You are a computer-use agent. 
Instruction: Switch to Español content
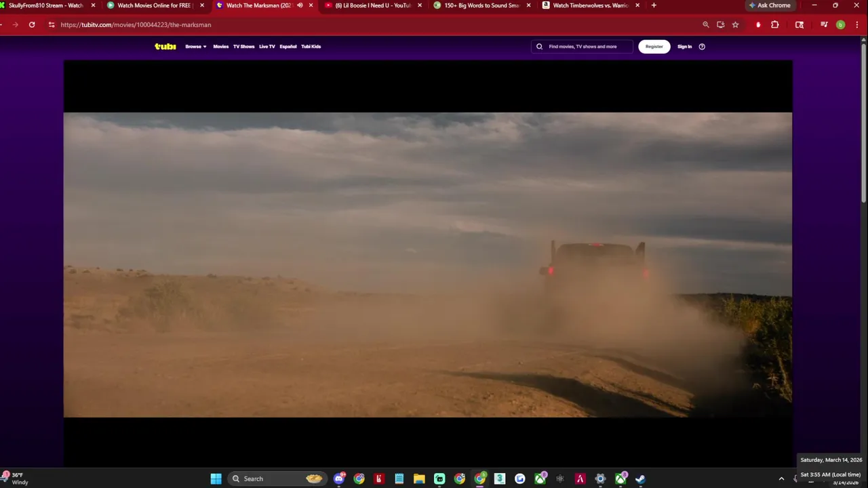288,47
